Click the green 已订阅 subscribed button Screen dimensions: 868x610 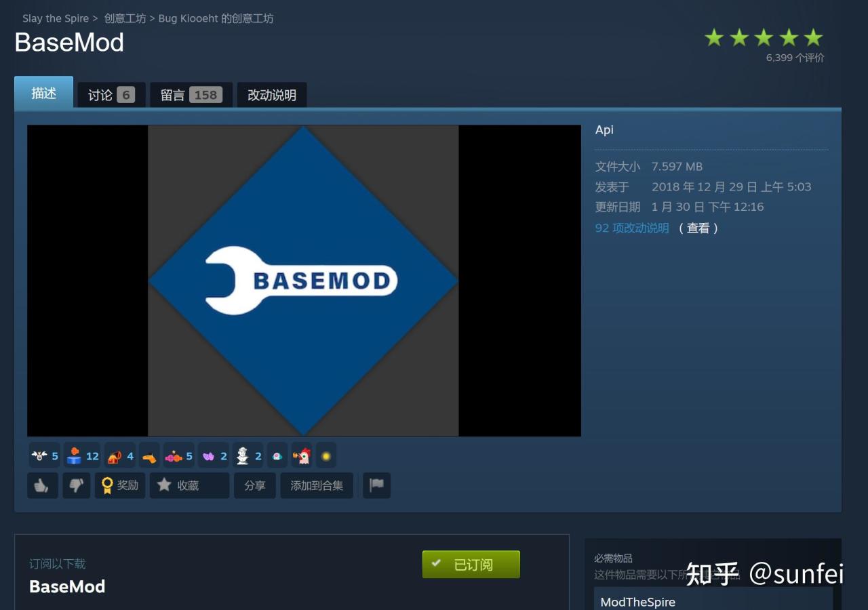(x=471, y=564)
